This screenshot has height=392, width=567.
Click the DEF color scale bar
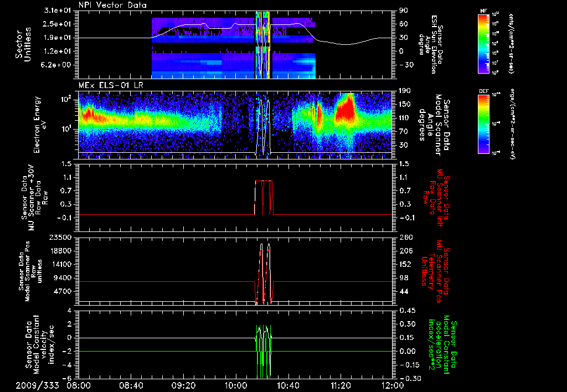(484, 124)
